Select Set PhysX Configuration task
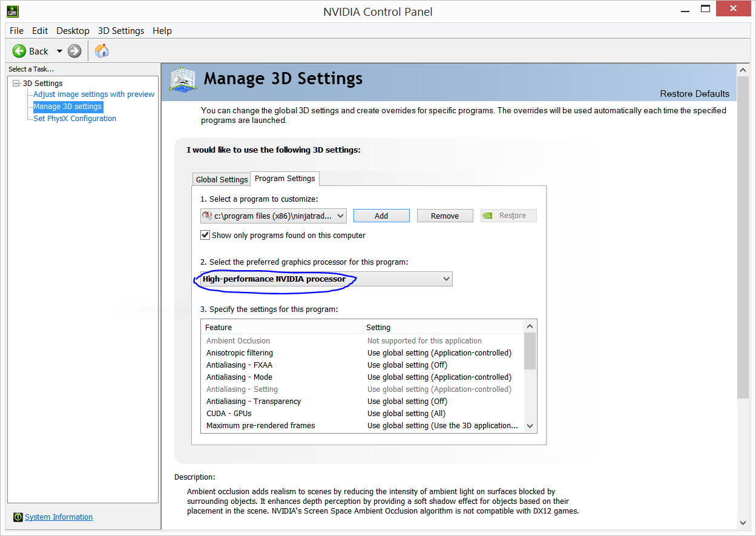This screenshot has width=756, height=536. click(74, 119)
